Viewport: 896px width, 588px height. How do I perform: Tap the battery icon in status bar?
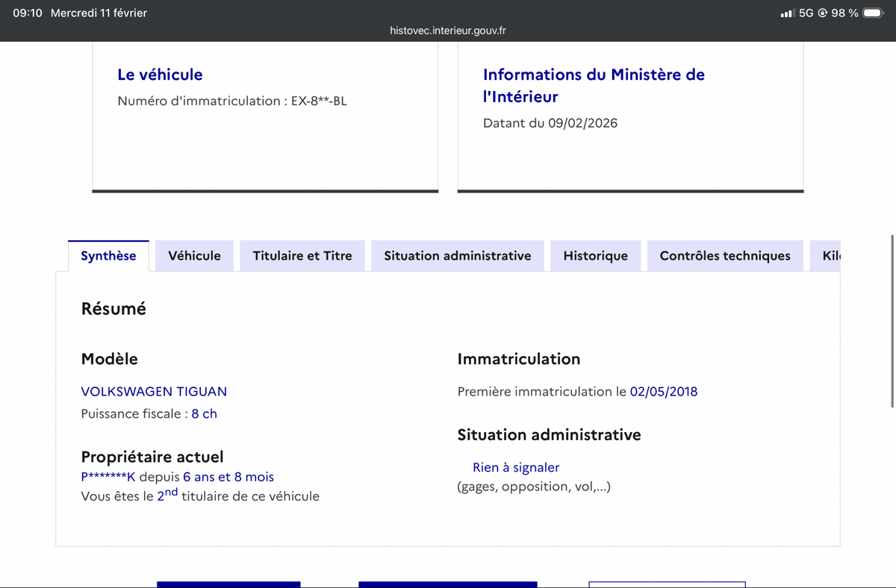(873, 13)
